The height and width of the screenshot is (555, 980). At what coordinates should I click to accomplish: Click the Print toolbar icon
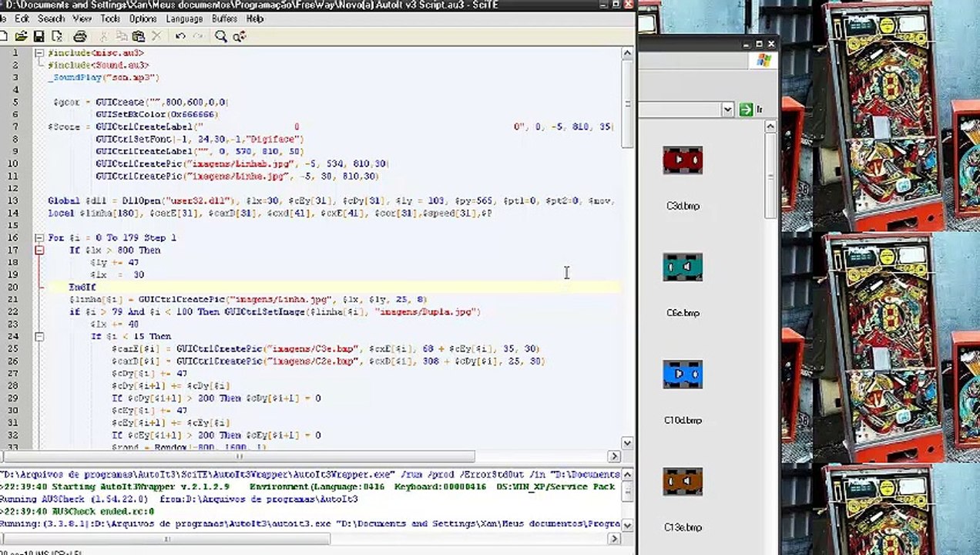(x=79, y=36)
